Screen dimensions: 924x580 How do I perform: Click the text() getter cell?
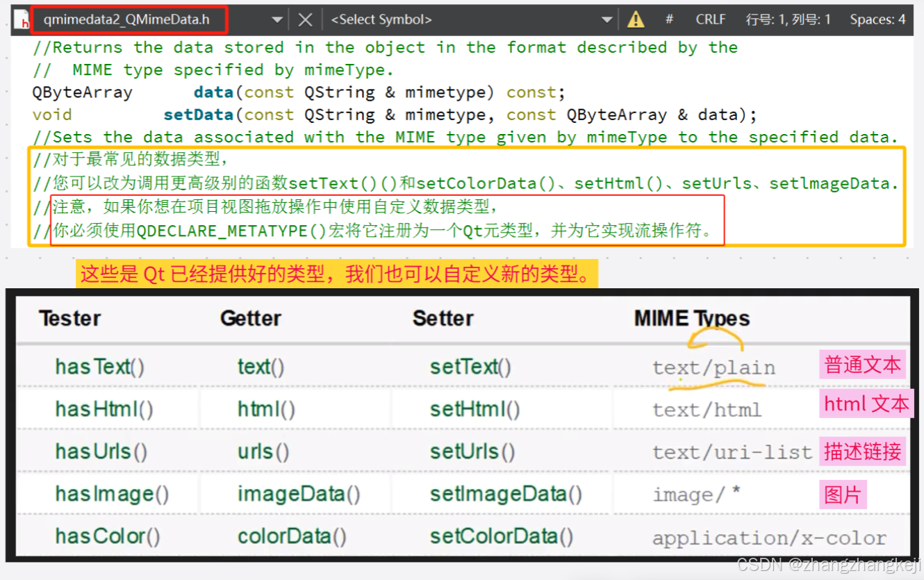pyautogui.click(x=261, y=367)
